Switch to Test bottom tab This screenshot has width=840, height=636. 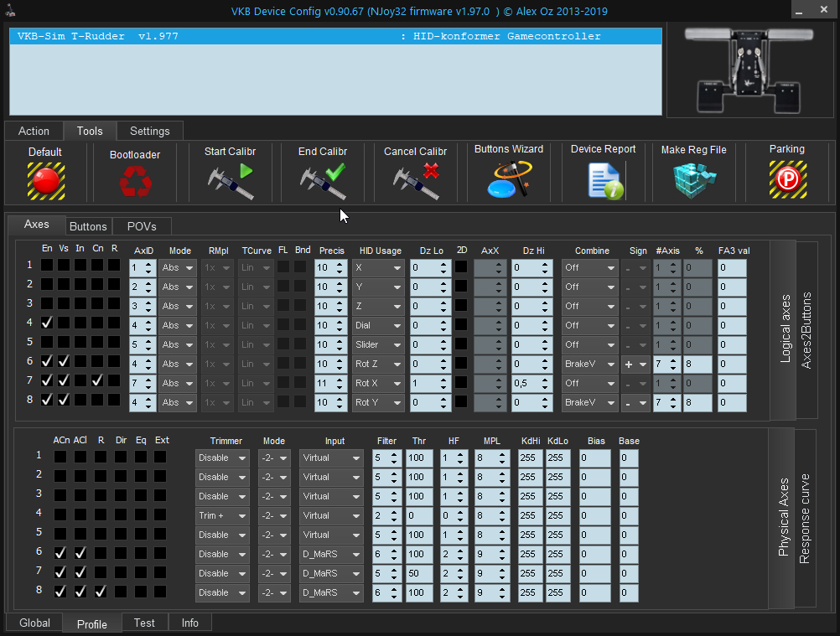[144, 623]
